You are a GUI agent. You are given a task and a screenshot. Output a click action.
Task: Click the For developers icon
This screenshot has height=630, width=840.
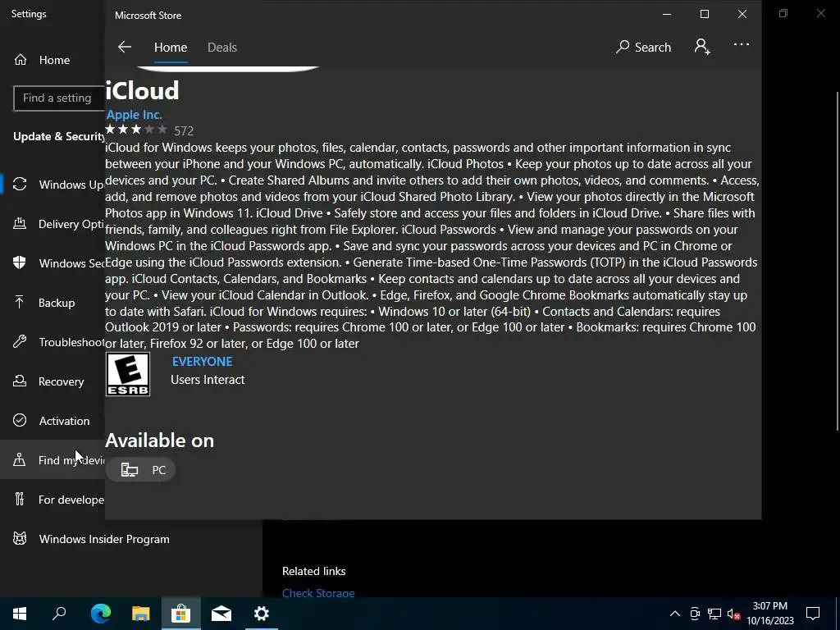[x=20, y=500]
